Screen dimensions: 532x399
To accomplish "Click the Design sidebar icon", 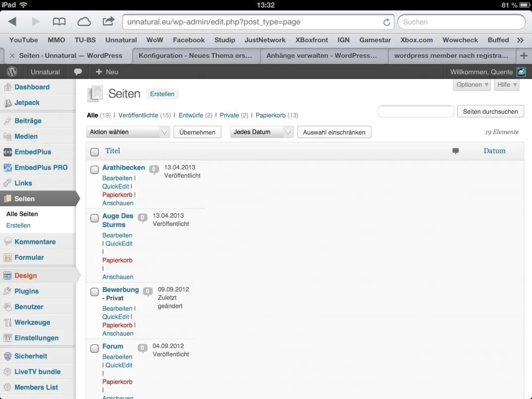I will (x=7, y=276).
